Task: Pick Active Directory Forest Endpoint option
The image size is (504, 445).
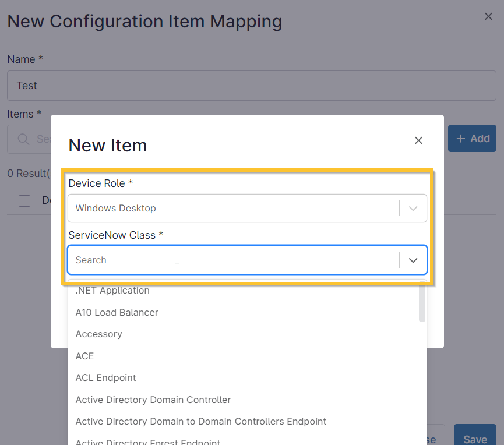Action: click(x=147, y=442)
